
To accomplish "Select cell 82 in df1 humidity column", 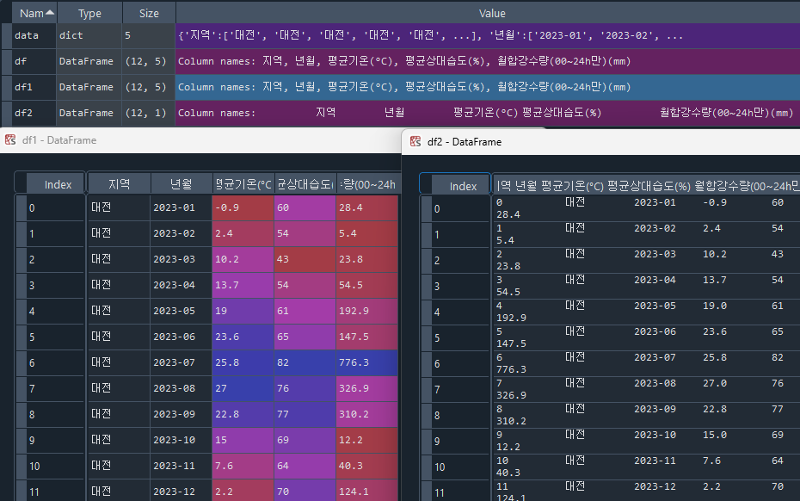I will coord(305,363).
